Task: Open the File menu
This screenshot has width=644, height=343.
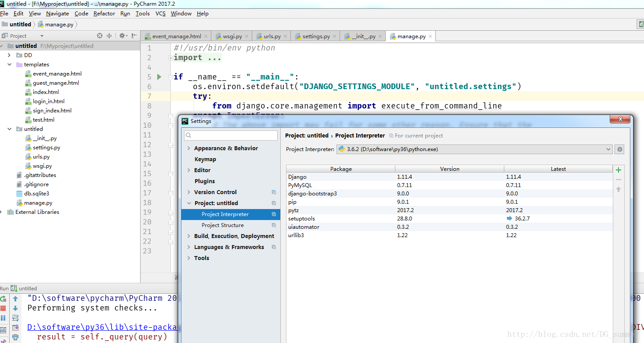Action: [x=4, y=14]
